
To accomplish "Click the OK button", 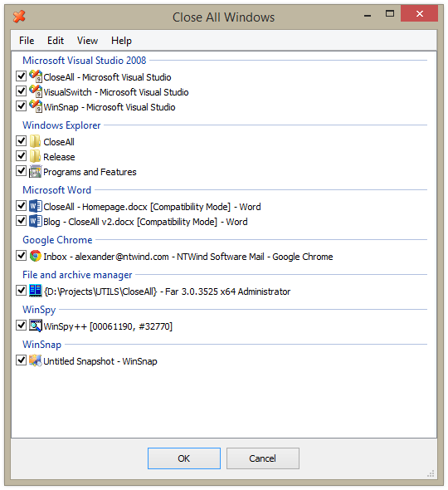I will tap(184, 458).
